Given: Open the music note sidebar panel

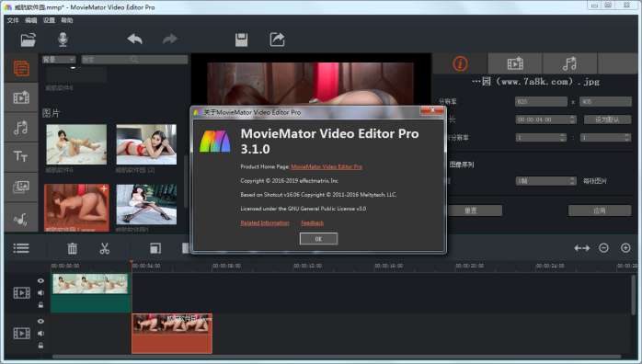Looking at the screenshot, I should pos(21,127).
